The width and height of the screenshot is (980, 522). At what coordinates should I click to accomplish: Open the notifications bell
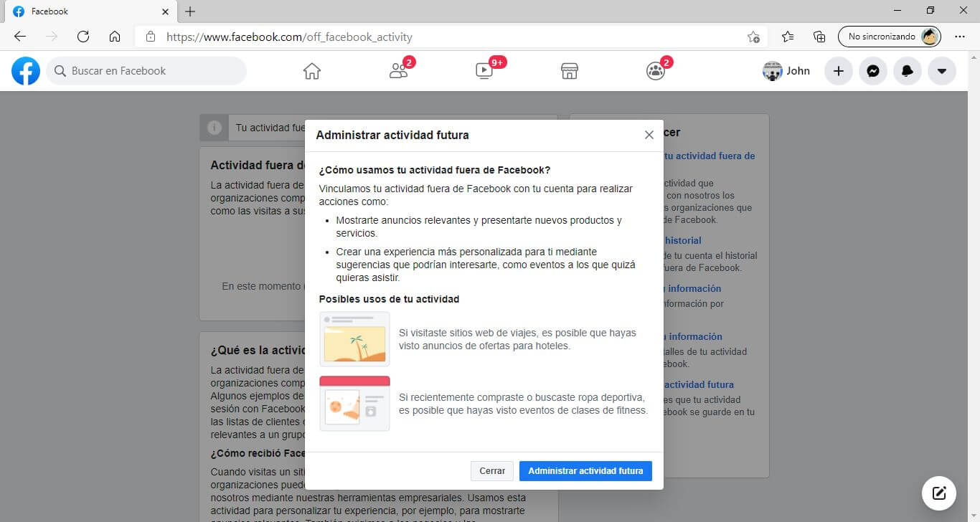tap(908, 71)
